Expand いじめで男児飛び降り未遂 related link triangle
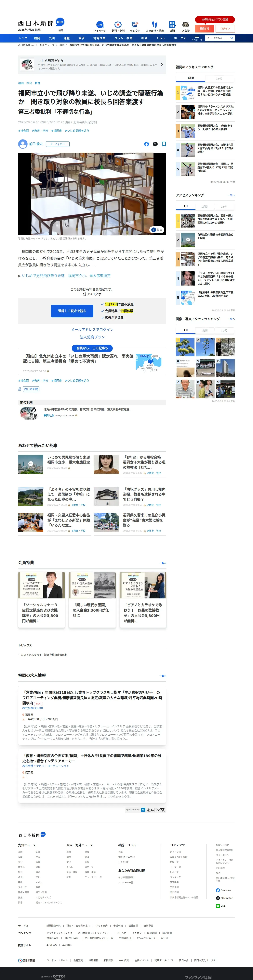The height and width of the screenshot is (980, 253). tap(20, 276)
